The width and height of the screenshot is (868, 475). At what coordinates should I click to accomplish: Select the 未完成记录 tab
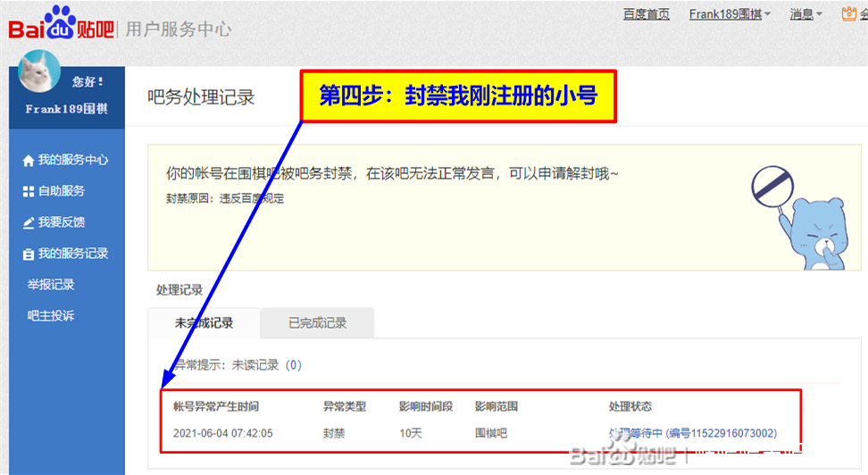(x=204, y=323)
